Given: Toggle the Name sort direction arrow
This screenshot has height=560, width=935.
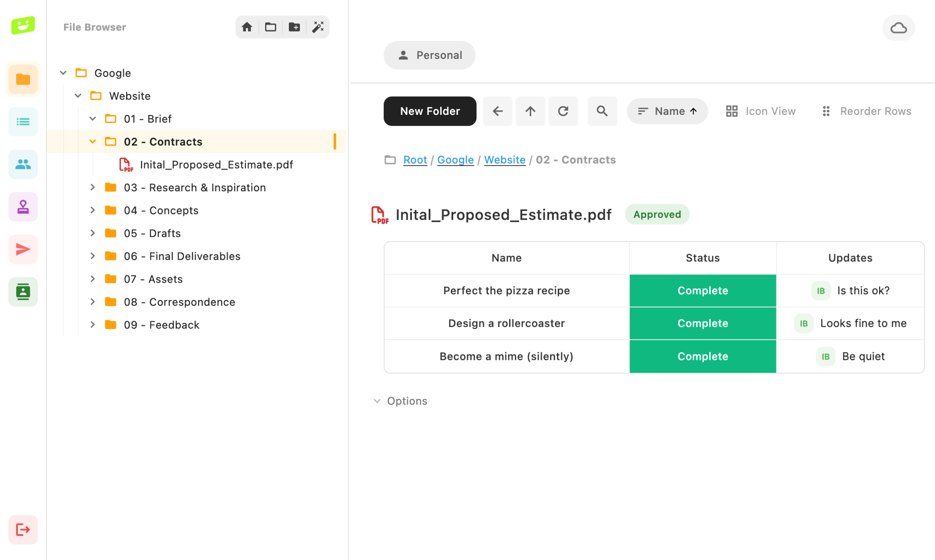Looking at the screenshot, I should [x=694, y=111].
